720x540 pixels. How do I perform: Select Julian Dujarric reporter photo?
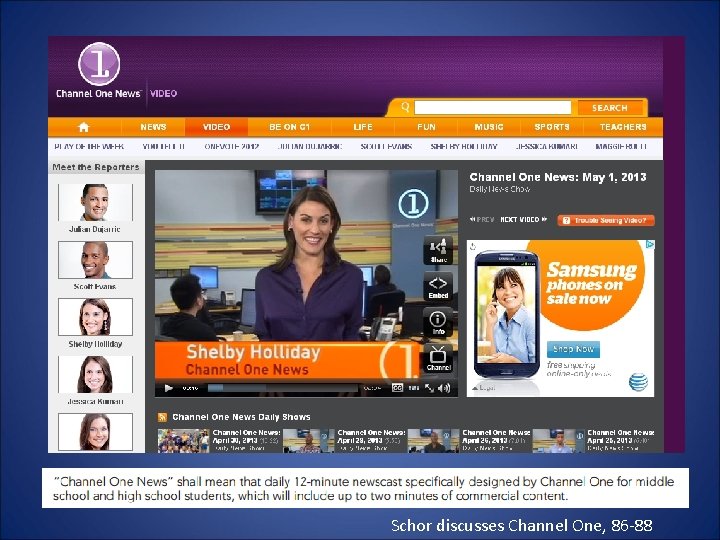[x=95, y=202]
